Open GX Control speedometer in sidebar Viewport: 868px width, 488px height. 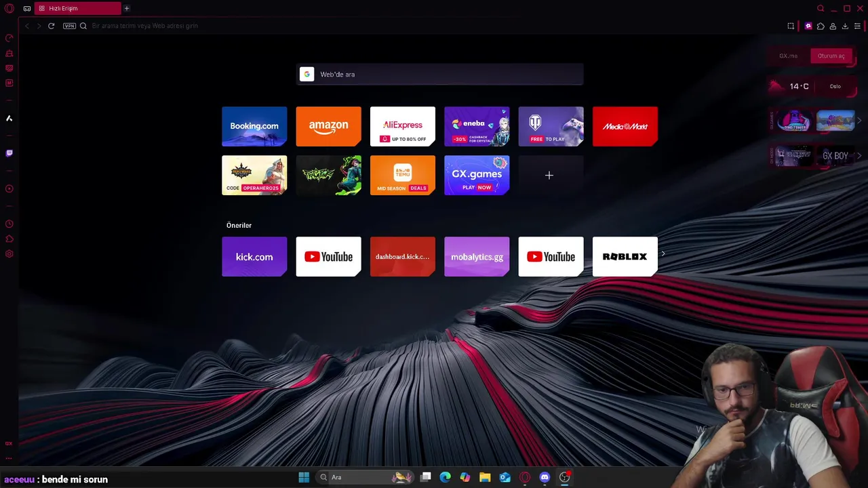[9, 38]
